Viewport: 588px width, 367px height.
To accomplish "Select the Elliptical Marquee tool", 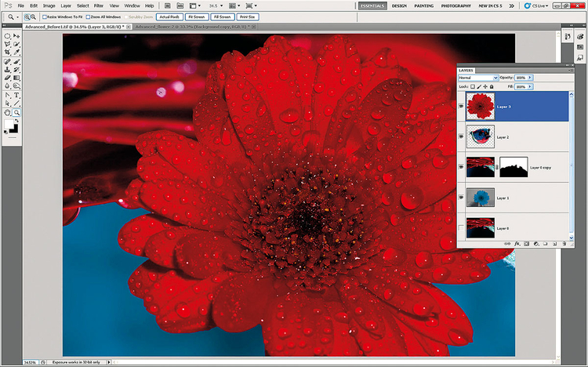I will point(7,36).
